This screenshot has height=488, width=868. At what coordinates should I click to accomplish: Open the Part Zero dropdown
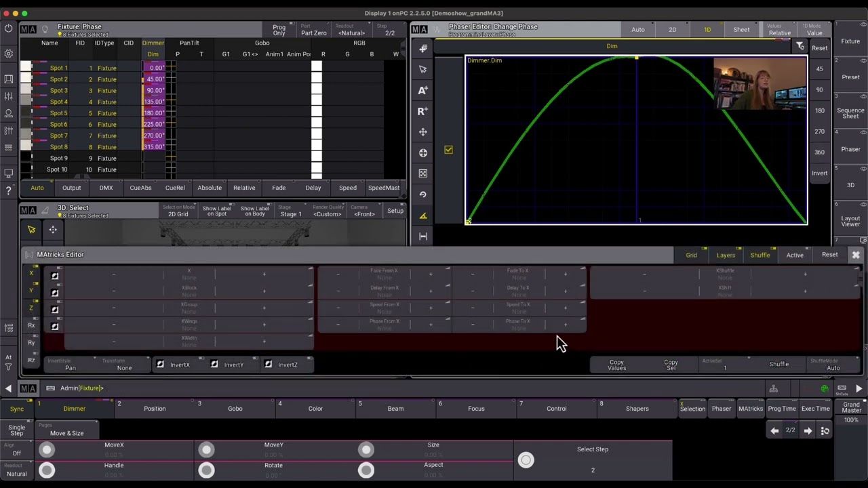(314, 30)
